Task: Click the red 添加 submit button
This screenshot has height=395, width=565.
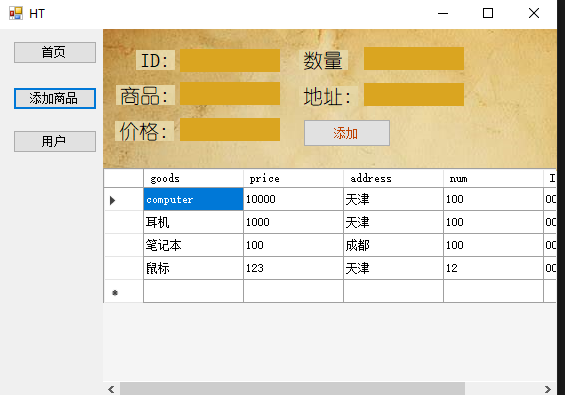Action: coord(347,133)
